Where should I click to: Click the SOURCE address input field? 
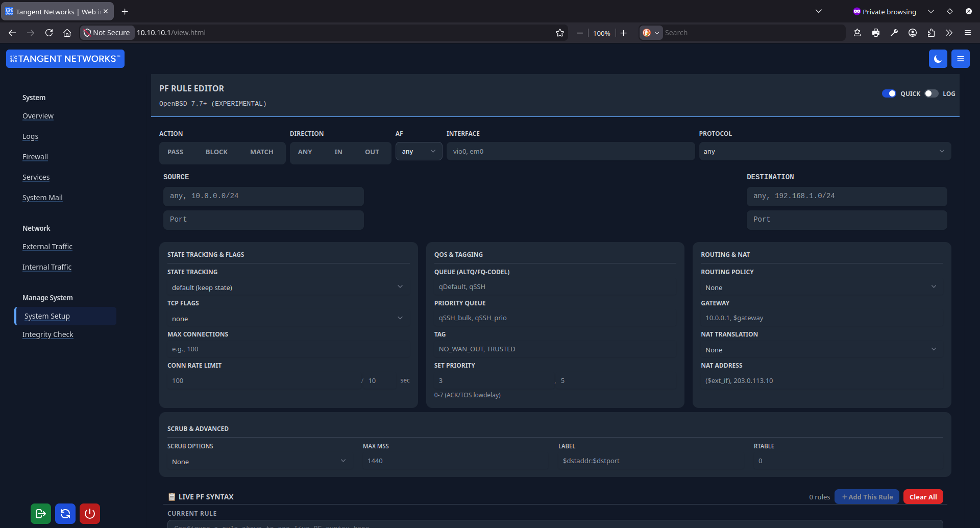point(263,196)
